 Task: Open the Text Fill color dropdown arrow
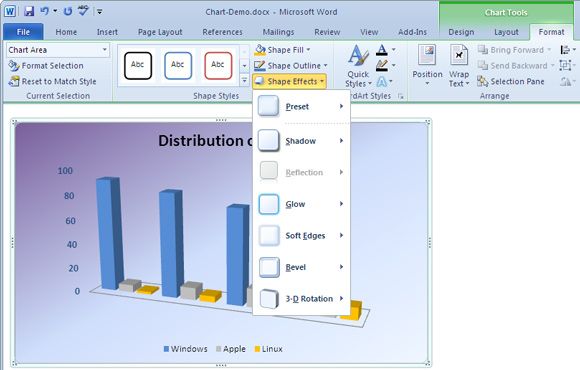point(394,49)
